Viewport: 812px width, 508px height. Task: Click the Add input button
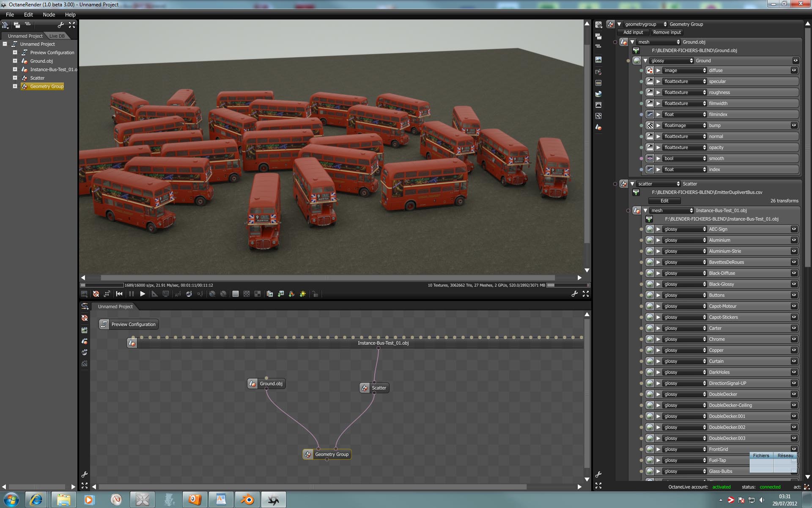(633, 32)
